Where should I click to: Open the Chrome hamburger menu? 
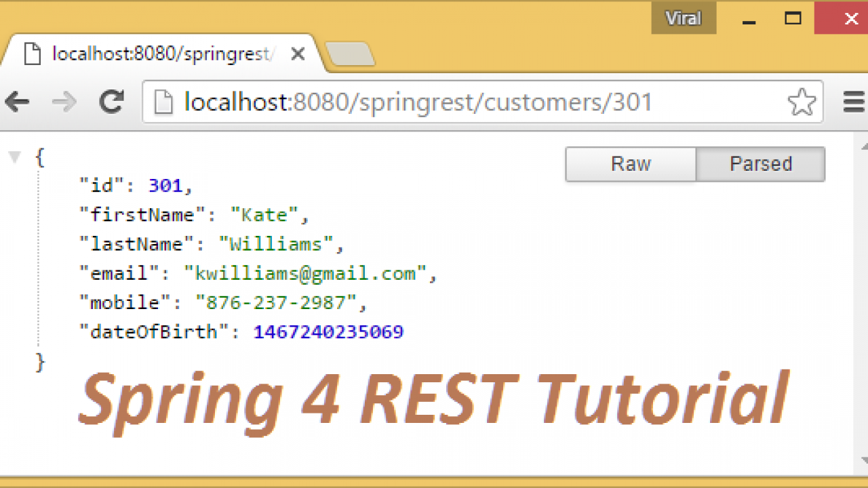854,102
